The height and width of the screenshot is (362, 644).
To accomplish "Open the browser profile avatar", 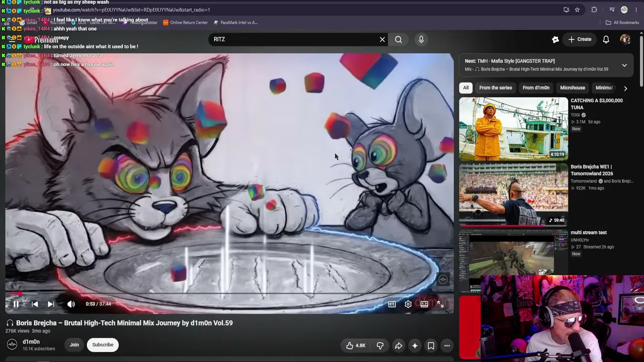I will coord(624,10).
